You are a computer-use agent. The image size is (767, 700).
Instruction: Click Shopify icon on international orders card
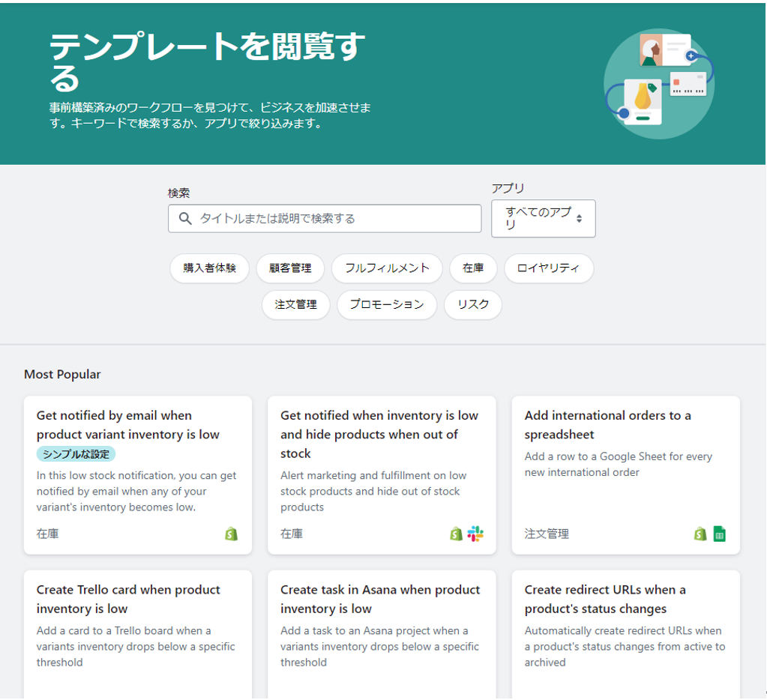[x=700, y=534]
